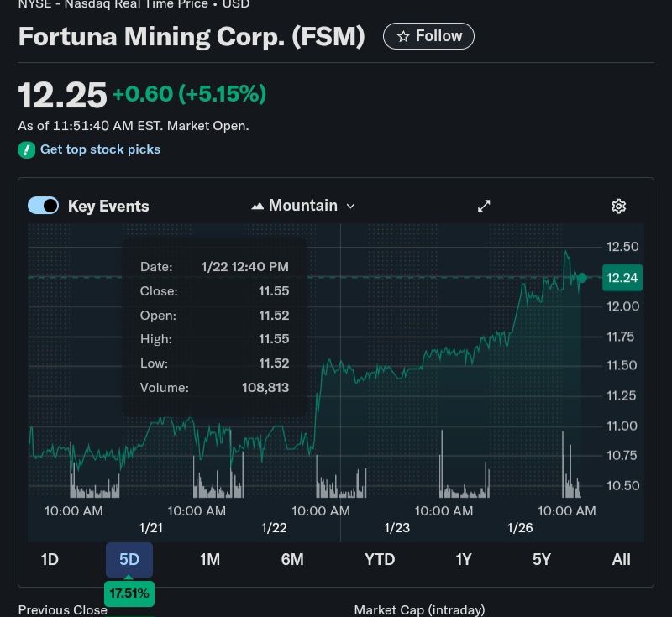Click the Volume 108,813 tooltip value
Image resolution: width=672 pixels, height=617 pixels.
[265, 388]
